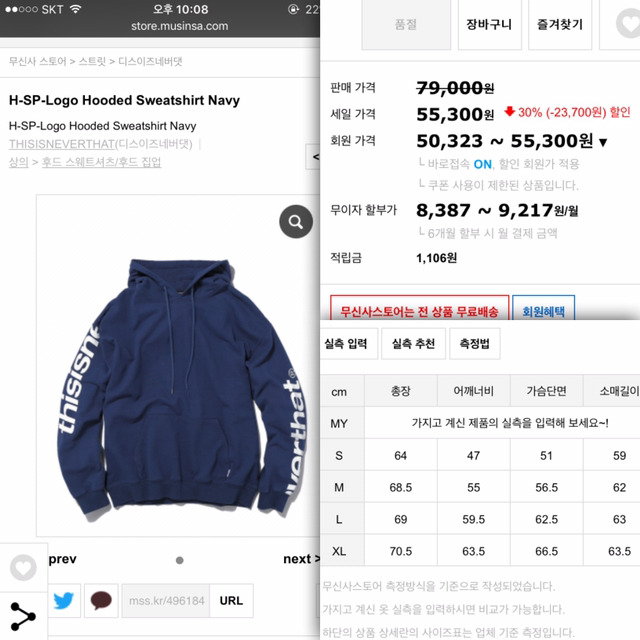The height and width of the screenshot is (640, 640).
Task: Tap the share nodes icon
Action: click(23, 616)
